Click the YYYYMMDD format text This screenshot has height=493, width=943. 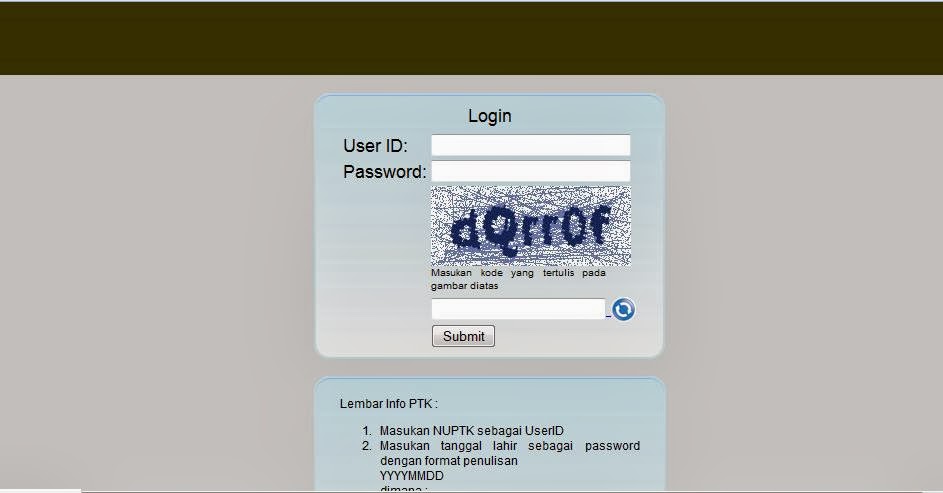click(412, 476)
